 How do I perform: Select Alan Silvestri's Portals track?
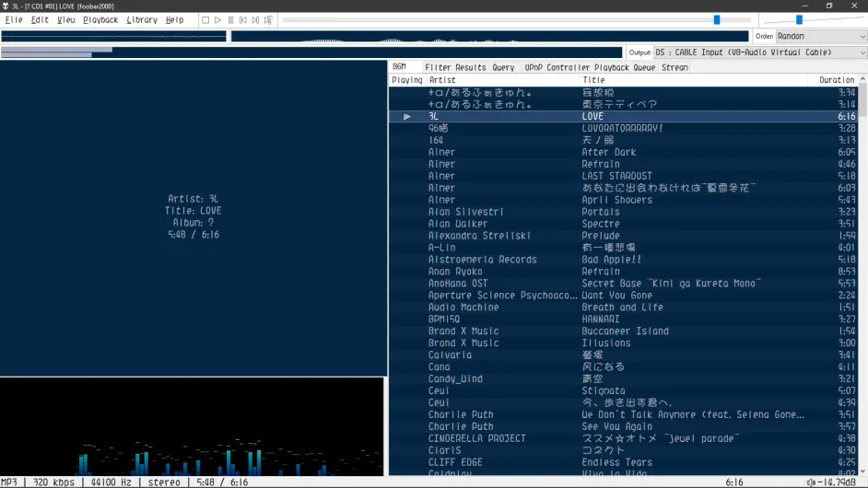pos(623,212)
